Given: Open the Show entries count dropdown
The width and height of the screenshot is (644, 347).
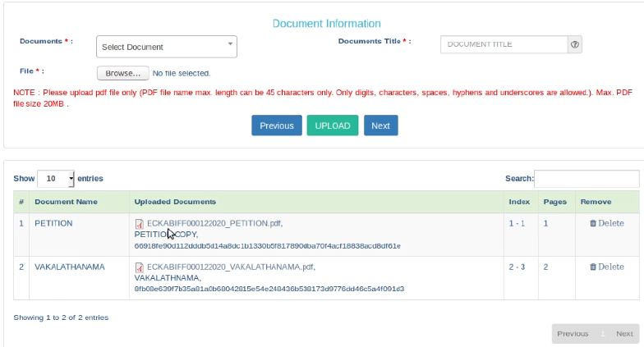Looking at the screenshot, I should pyautogui.click(x=56, y=179).
